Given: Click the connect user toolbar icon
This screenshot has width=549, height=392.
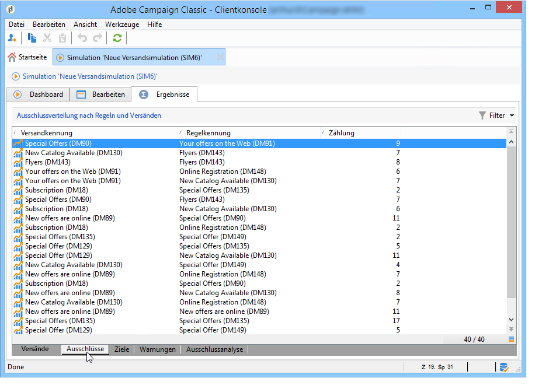Looking at the screenshot, I should tap(12, 38).
